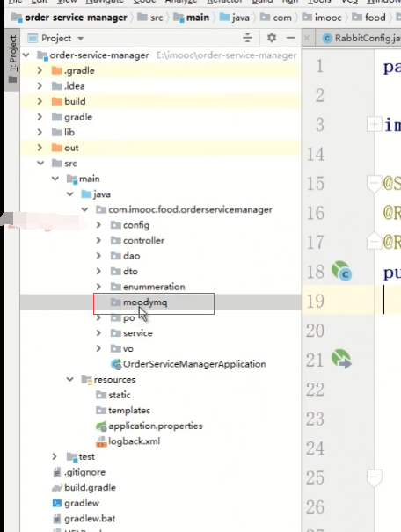This screenshot has height=532, width=401.
Task: Select the com.imooc.food.orderservicemanager package row
Action: pos(160,209)
